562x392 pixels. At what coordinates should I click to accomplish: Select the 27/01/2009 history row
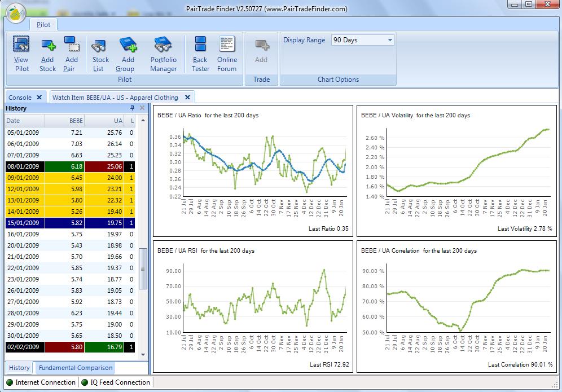tap(70, 302)
